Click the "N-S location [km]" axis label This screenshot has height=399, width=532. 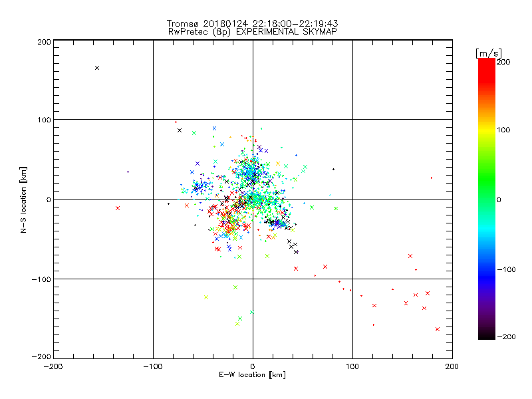(x=23, y=199)
